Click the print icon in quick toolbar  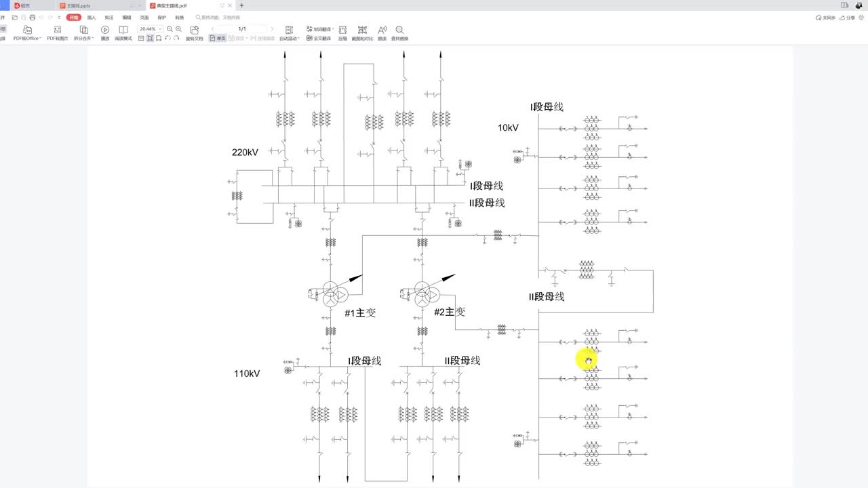33,17
